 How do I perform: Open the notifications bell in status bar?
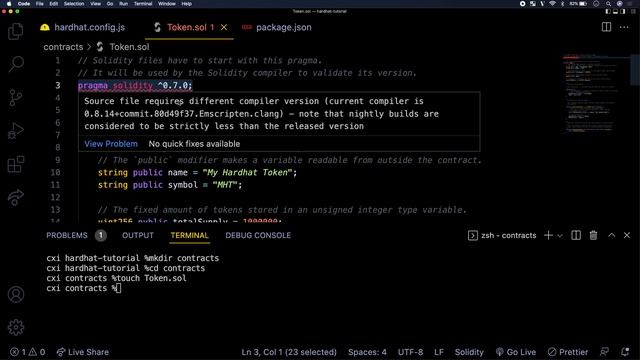click(x=625, y=351)
